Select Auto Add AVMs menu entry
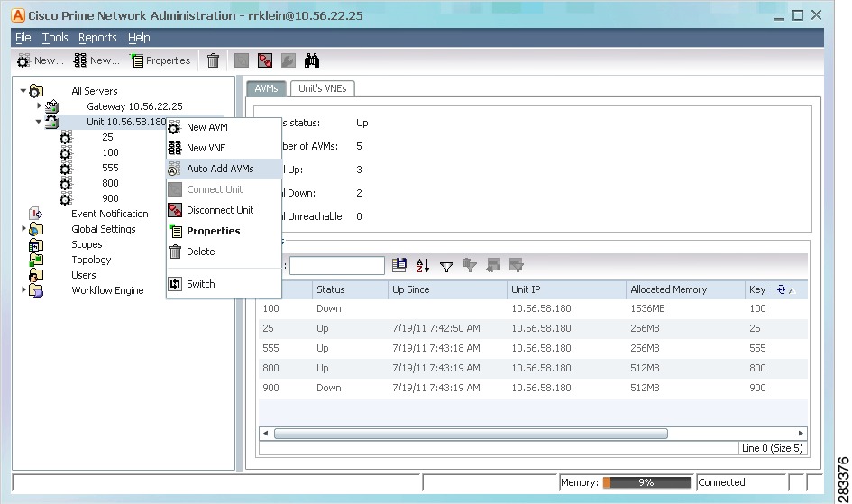852x504 pixels. pos(224,169)
